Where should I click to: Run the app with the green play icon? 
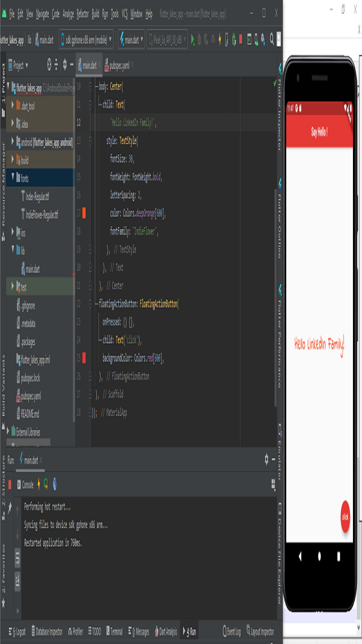[x=193, y=39]
